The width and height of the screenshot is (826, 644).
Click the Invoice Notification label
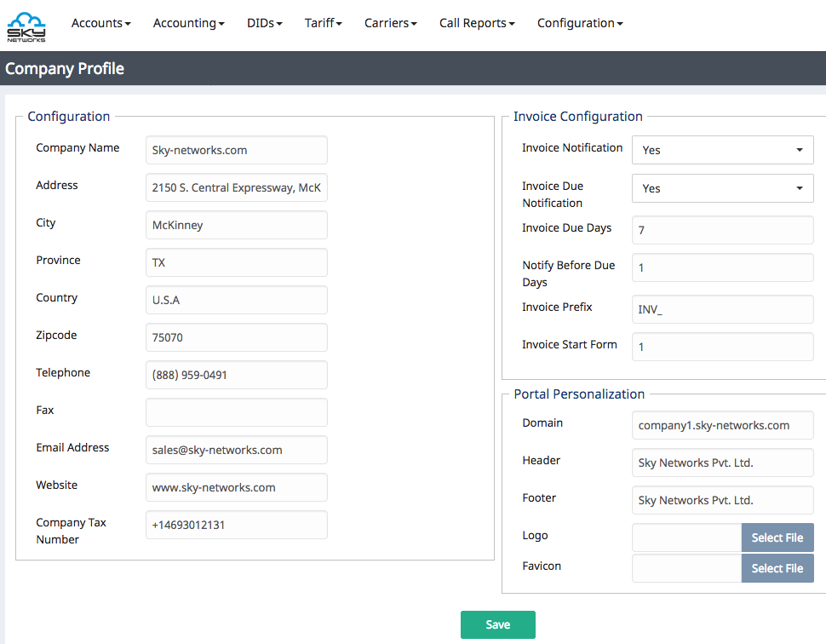(572, 147)
